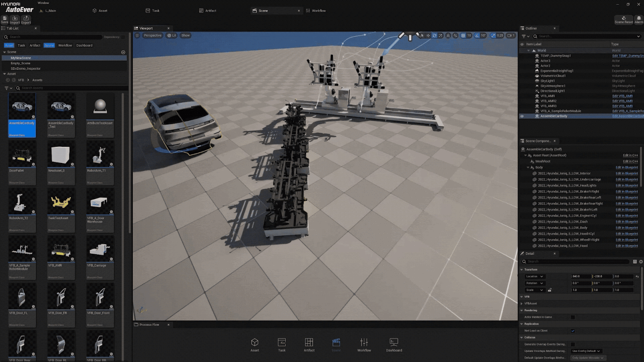Toggle the Detail panel property matrix view

point(635,261)
